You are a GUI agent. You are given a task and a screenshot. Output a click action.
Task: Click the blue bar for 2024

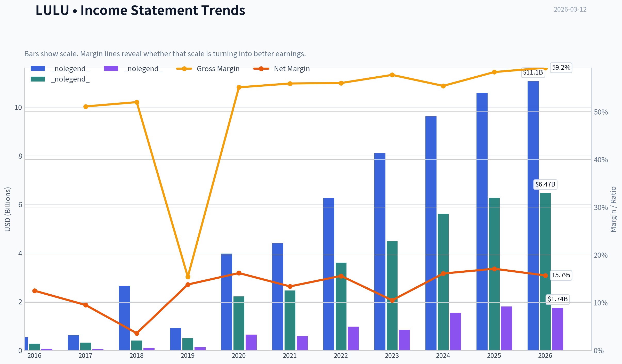pos(431,233)
